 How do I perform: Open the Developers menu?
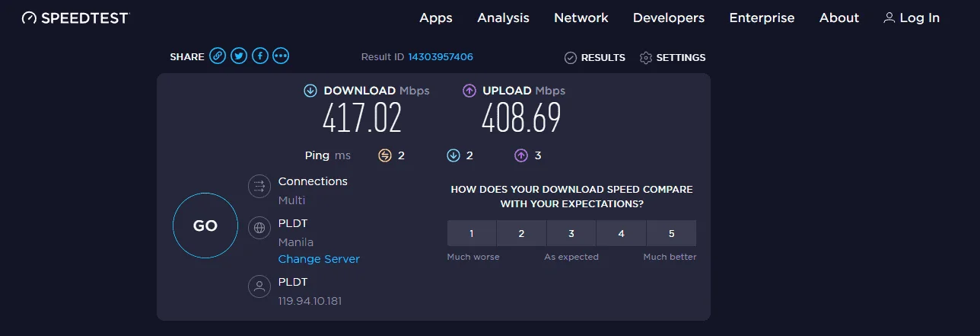pyautogui.click(x=669, y=18)
